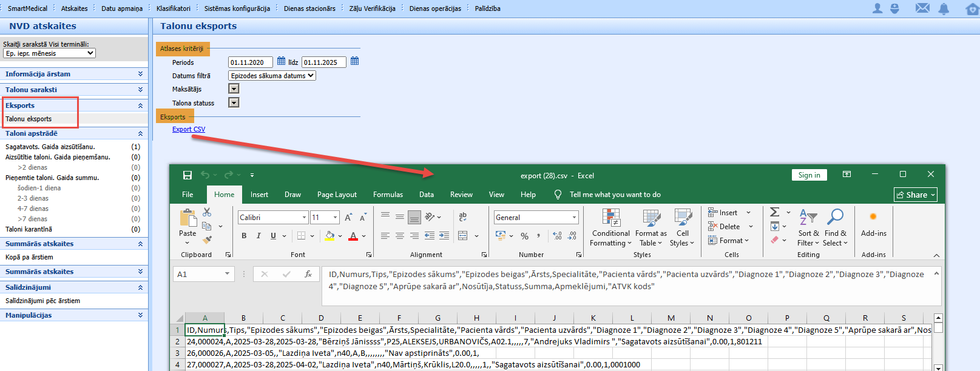980x371 pixels.
Task: Open the Datums filtrā dropdown
Action: 272,76
